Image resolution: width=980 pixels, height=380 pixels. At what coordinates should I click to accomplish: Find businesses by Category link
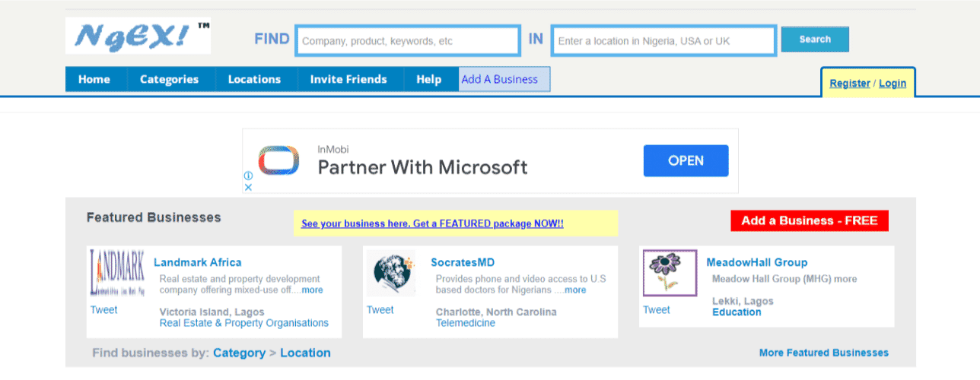[x=239, y=353]
